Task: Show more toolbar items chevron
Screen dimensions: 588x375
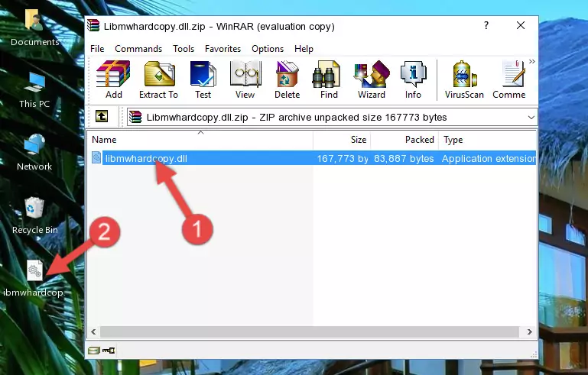Action: (532, 62)
